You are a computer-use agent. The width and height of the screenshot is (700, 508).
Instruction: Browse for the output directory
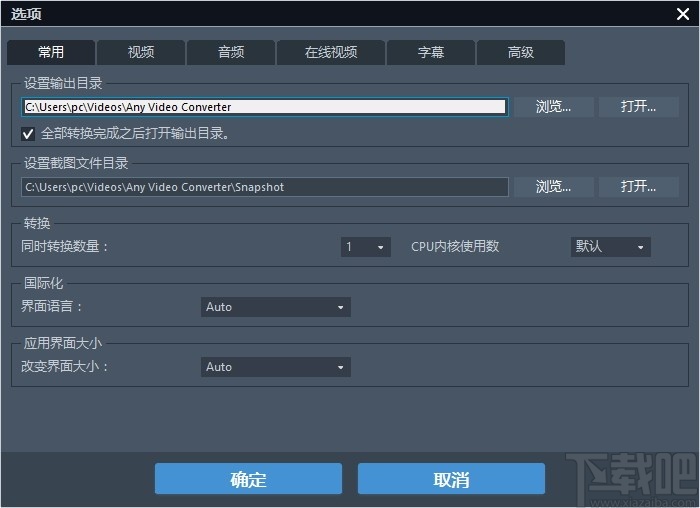[554, 107]
